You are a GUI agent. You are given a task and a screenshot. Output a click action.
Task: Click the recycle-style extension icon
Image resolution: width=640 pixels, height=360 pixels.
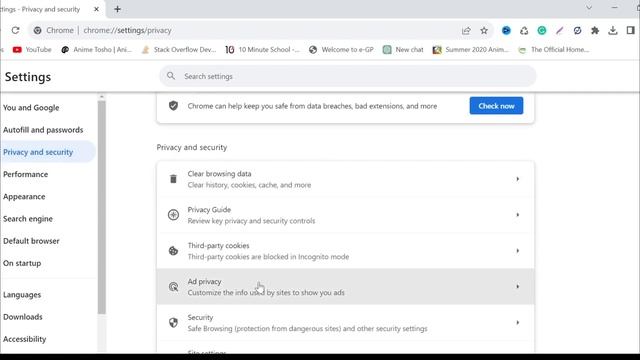pos(524,30)
